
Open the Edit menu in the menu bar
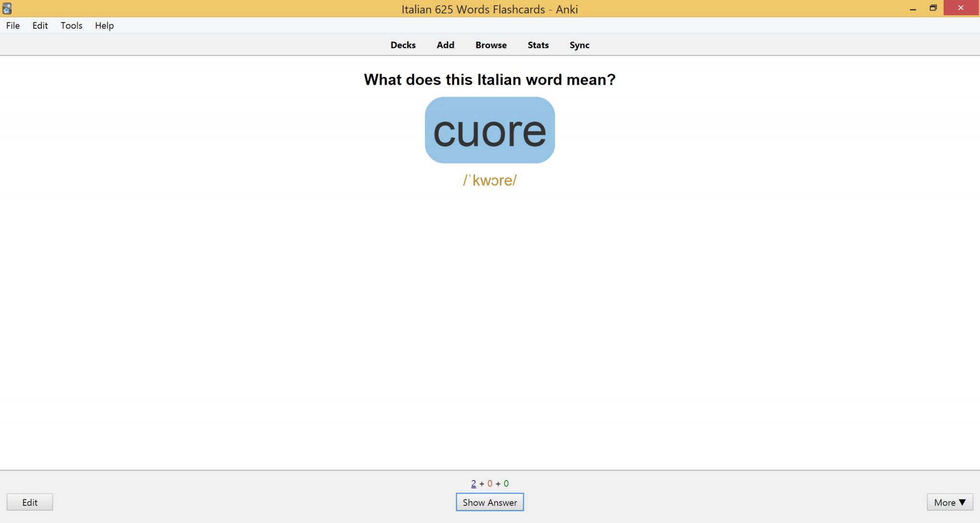pos(40,25)
